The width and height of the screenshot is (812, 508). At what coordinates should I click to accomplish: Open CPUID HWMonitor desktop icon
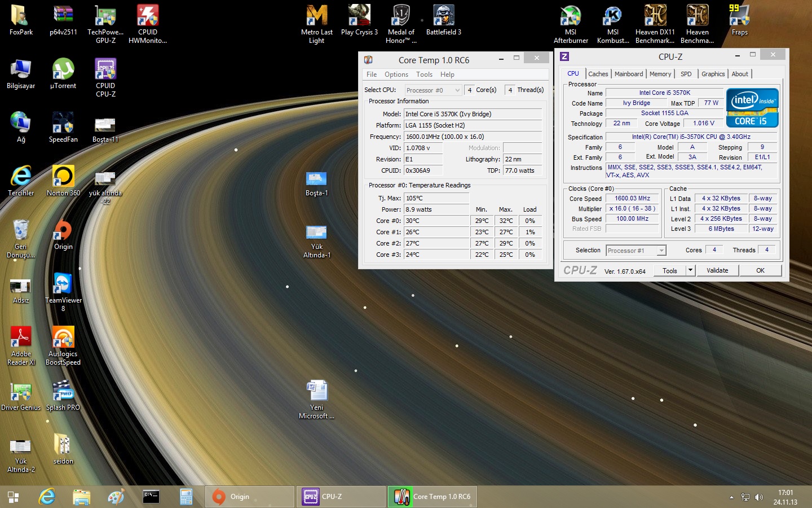pyautogui.click(x=148, y=17)
